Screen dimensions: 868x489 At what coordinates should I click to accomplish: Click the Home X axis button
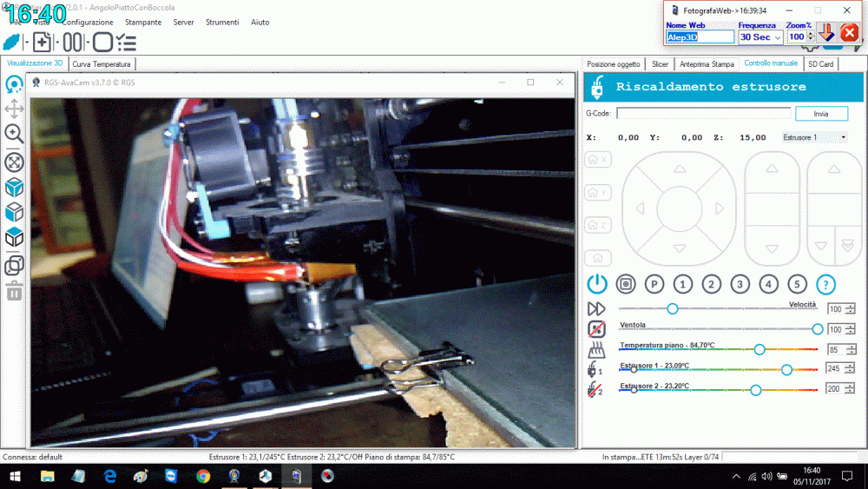(597, 160)
